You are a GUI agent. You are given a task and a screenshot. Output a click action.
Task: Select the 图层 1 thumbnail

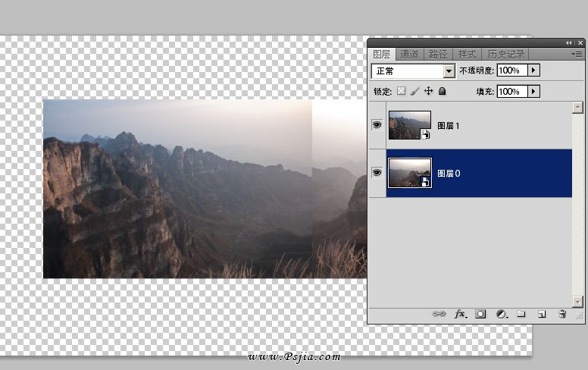(409, 125)
